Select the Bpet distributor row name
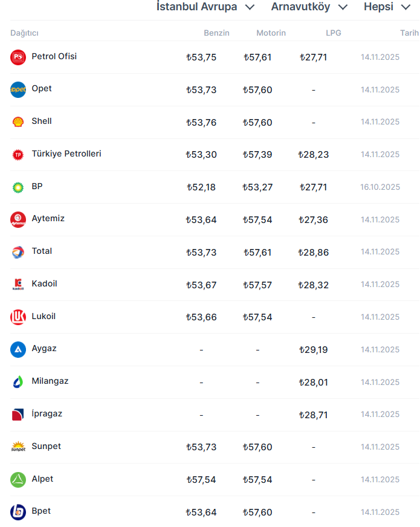Viewport: 420px width, 527px height. (41, 511)
